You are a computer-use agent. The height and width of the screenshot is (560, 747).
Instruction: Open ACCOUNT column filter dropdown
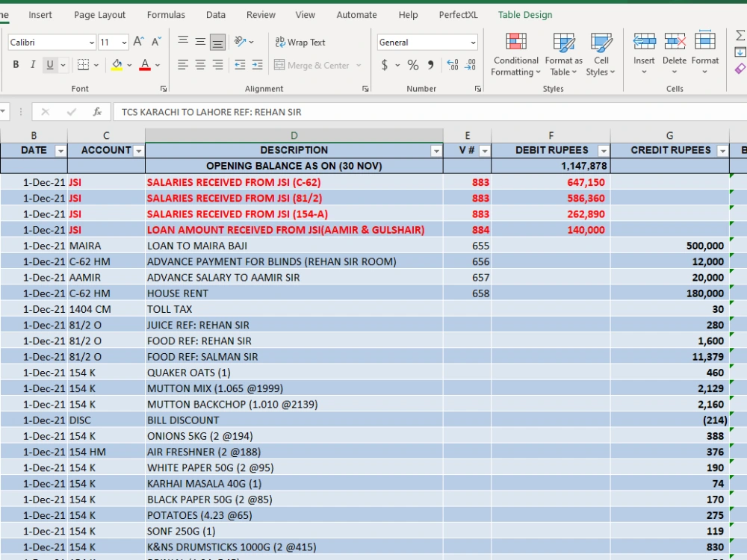[x=139, y=151]
